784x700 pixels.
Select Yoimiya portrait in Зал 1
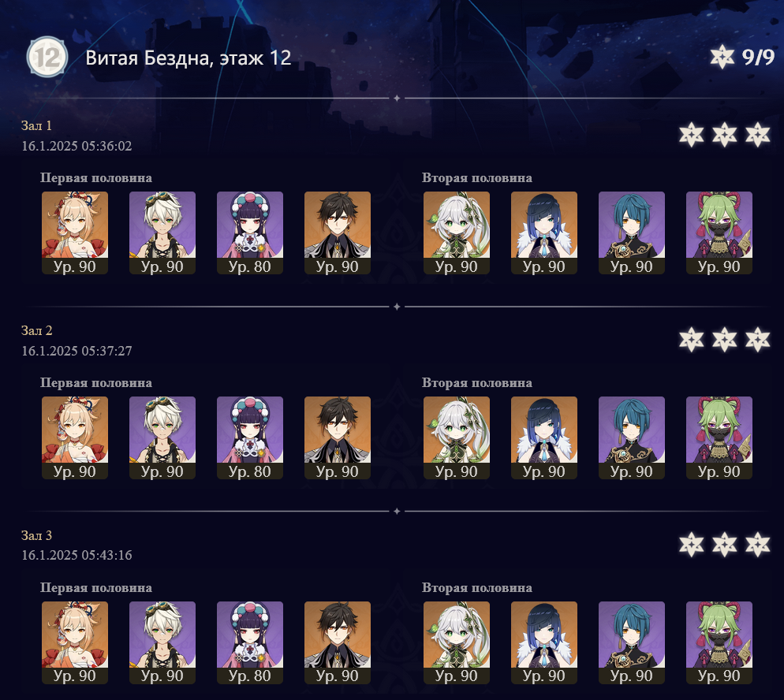point(75,233)
